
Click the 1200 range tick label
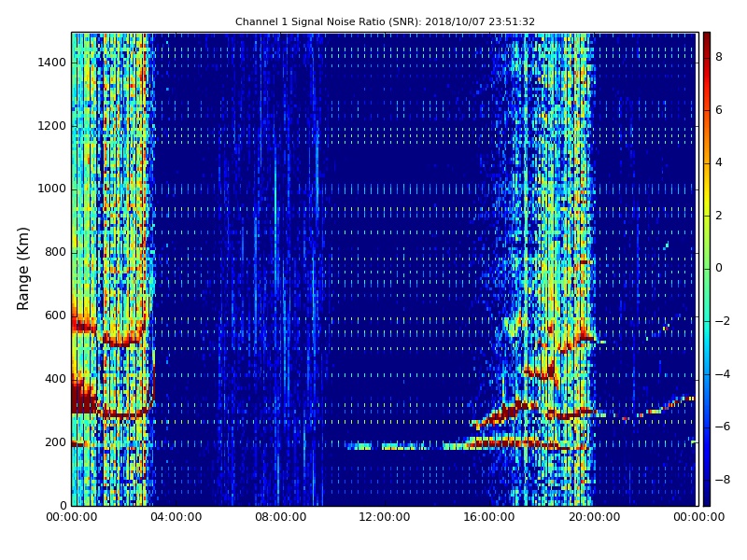tap(52, 126)
